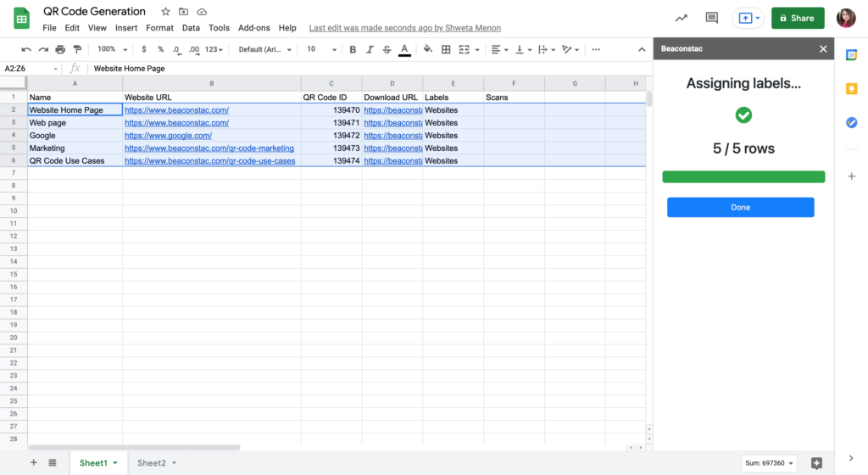Decrease decimal places
This screenshot has width=868, height=475.
pyautogui.click(x=176, y=49)
